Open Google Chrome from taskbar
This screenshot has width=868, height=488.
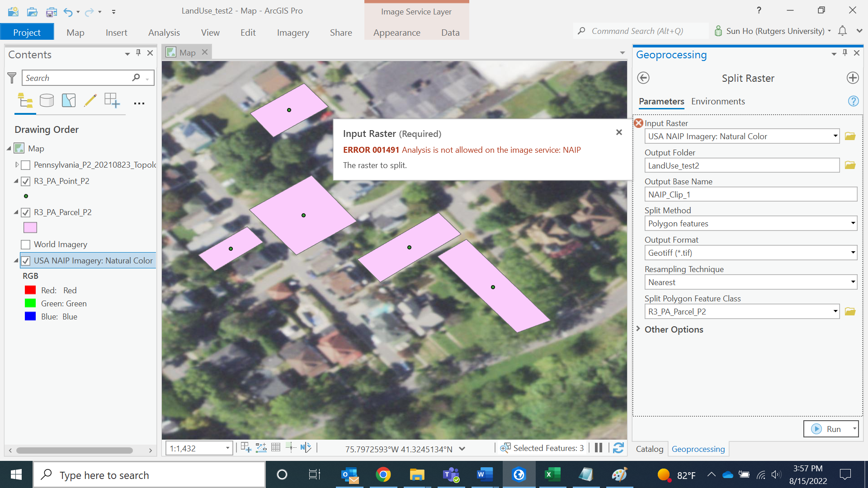[383, 474]
